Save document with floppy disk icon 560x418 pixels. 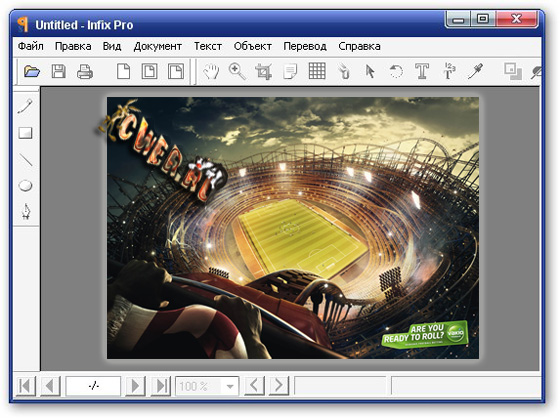tap(59, 71)
